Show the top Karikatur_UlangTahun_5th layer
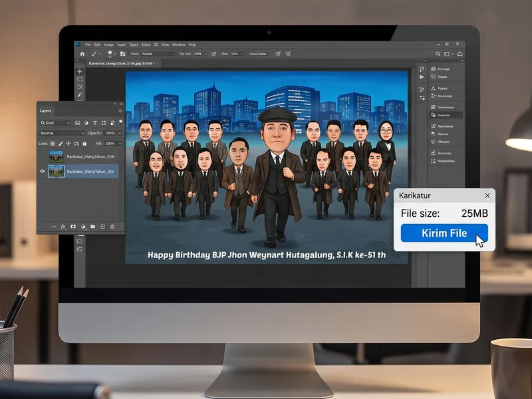Viewport: 532px width, 399px height. [43, 157]
